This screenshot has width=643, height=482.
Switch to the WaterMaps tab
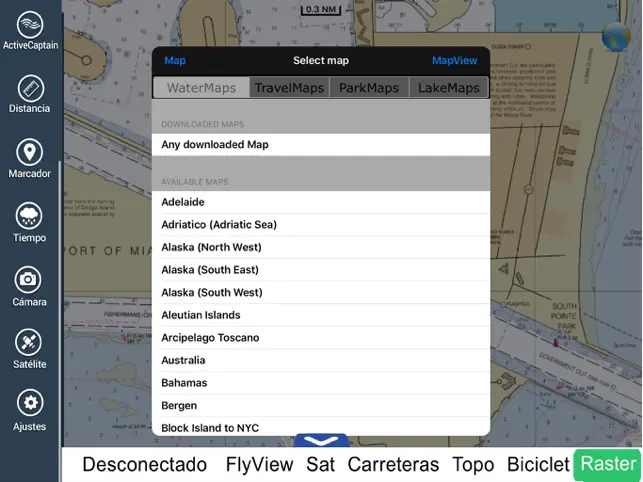pos(201,88)
